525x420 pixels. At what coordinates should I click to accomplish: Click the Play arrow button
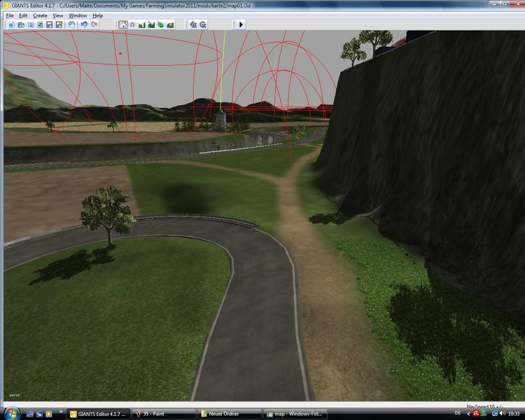point(241,24)
